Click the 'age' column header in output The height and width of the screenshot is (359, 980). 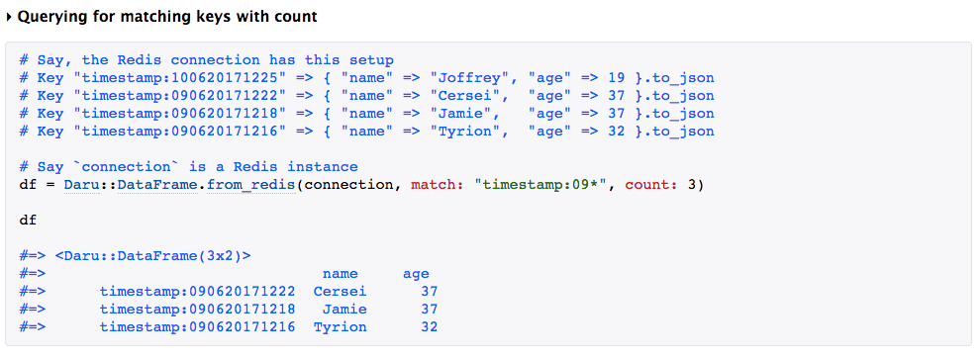[416, 274]
